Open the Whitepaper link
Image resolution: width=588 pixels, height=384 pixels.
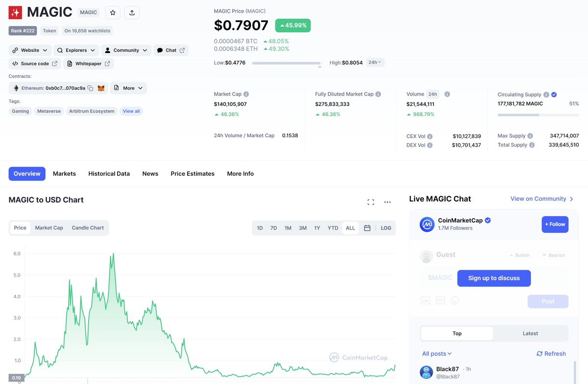89,64
